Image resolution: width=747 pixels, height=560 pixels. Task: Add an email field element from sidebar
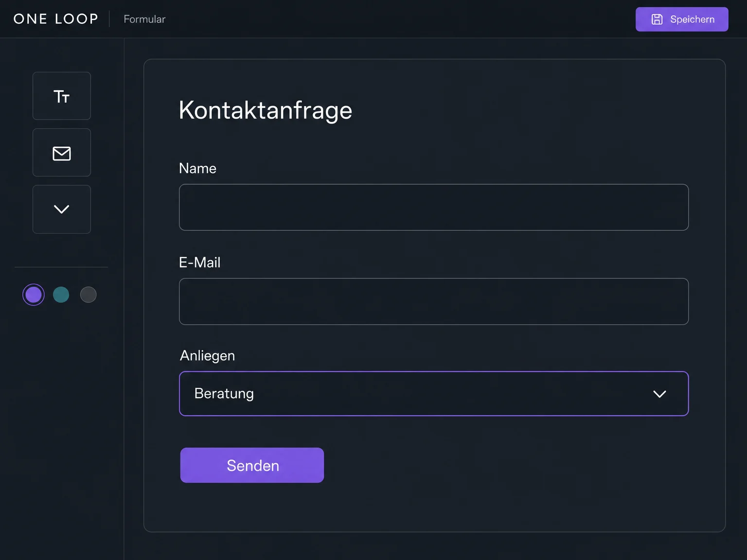pyautogui.click(x=62, y=153)
